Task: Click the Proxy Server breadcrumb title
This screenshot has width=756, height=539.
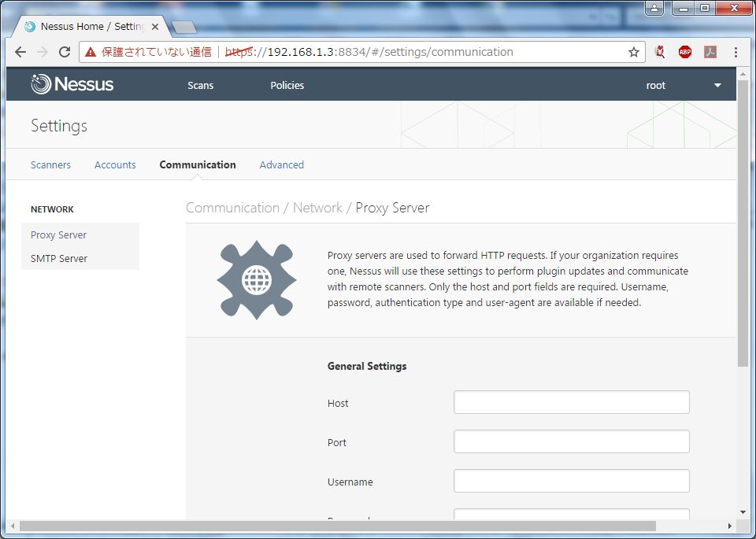Action: coord(392,208)
